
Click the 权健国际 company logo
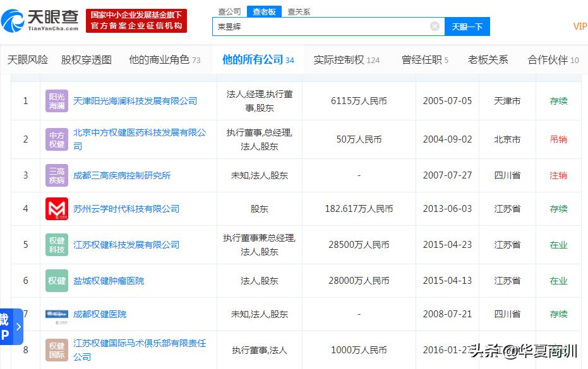tap(56, 350)
